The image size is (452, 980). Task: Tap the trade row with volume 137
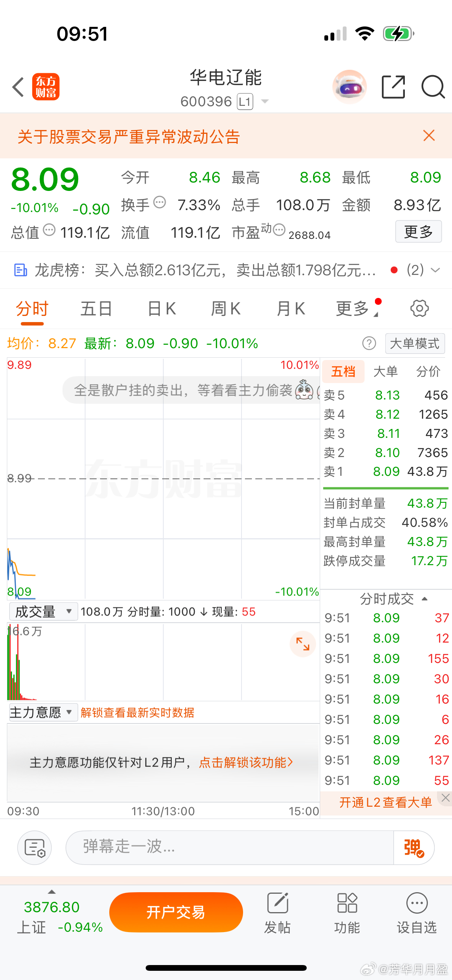pyautogui.click(x=386, y=760)
